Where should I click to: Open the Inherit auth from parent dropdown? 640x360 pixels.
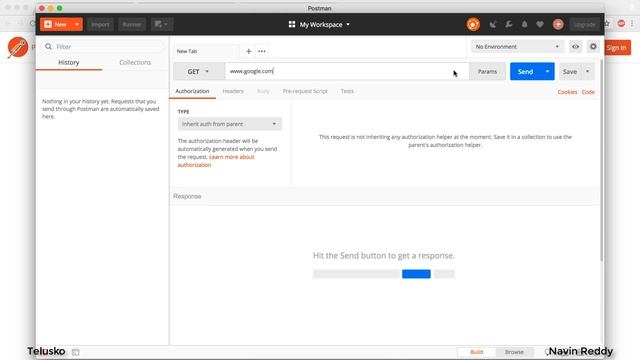click(229, 124)
